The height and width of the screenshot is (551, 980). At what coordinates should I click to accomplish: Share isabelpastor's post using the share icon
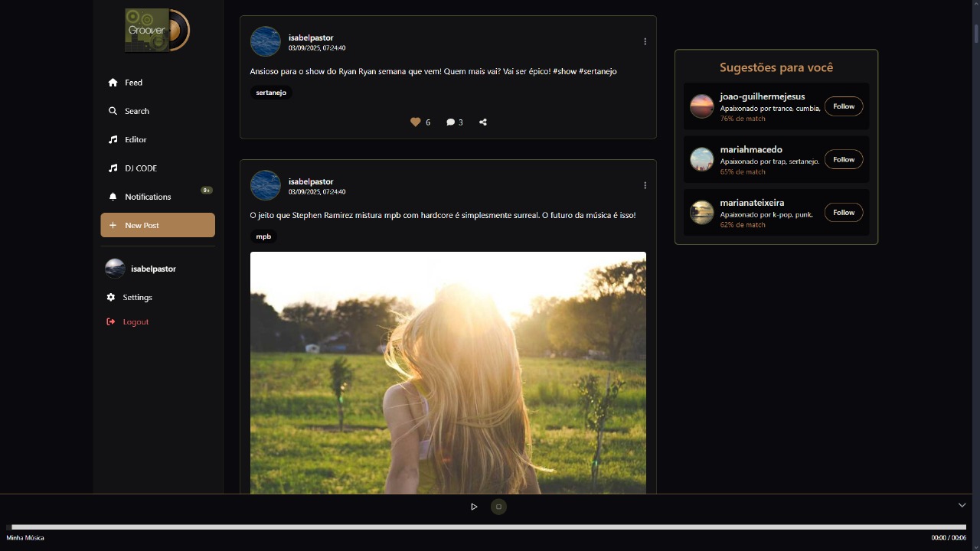[x=483, y=122]
